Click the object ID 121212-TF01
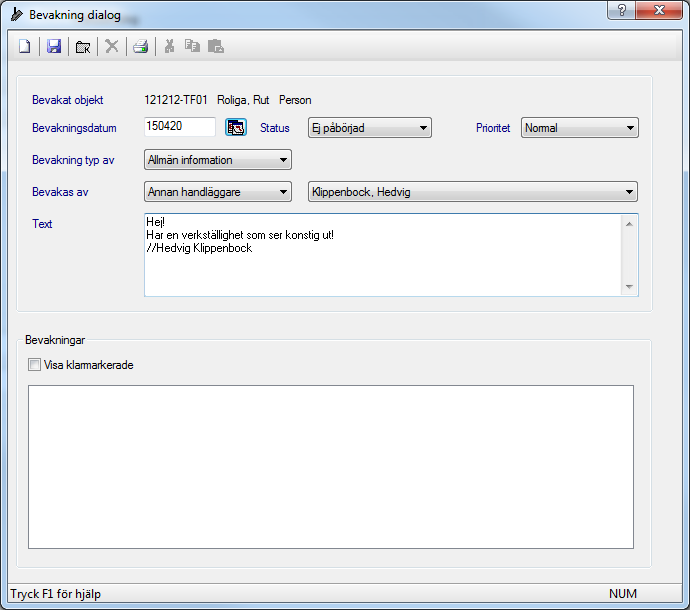This screenshot has width=690, height=610. tap(176, 100)
